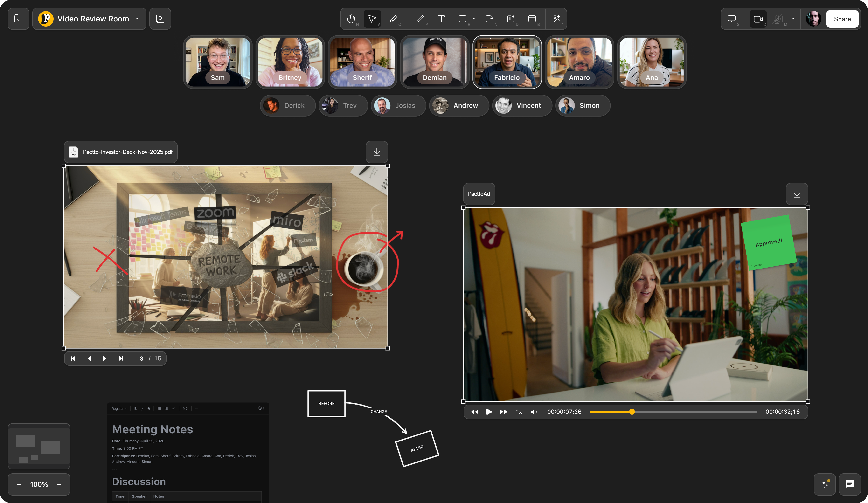Select the Hand tool
Screen dimensions: 868x503
(351, 19)
